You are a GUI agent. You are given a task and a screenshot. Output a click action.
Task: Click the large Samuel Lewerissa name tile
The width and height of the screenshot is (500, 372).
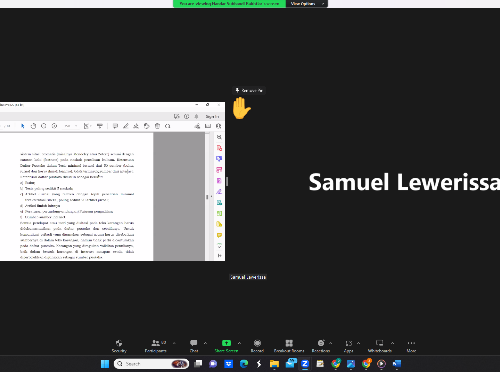(404, 182)
